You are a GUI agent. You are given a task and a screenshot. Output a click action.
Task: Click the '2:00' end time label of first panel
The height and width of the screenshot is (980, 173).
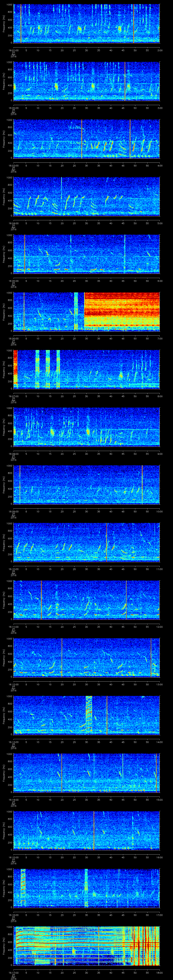coord(160,50)
